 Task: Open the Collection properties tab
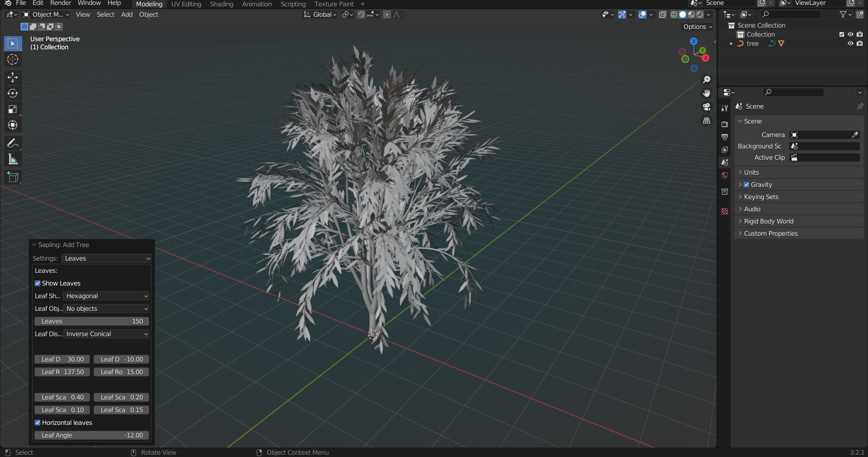click(725, 192)
